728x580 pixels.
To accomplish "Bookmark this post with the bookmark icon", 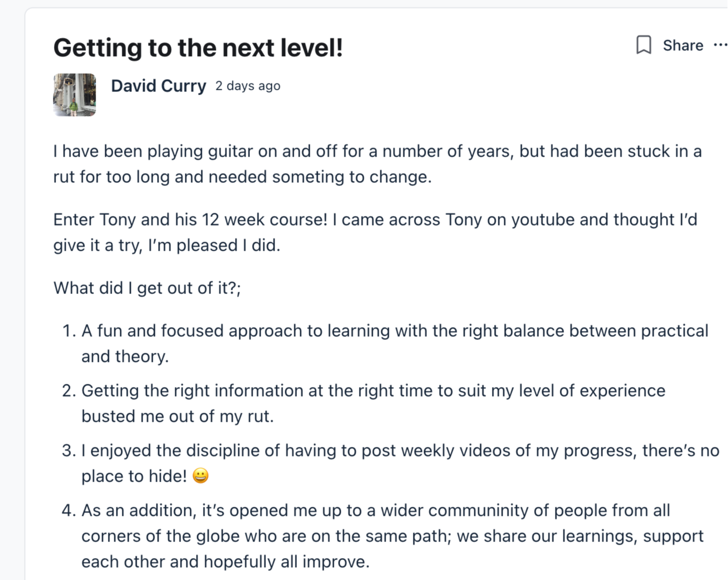I will click(x=644, y=45).
